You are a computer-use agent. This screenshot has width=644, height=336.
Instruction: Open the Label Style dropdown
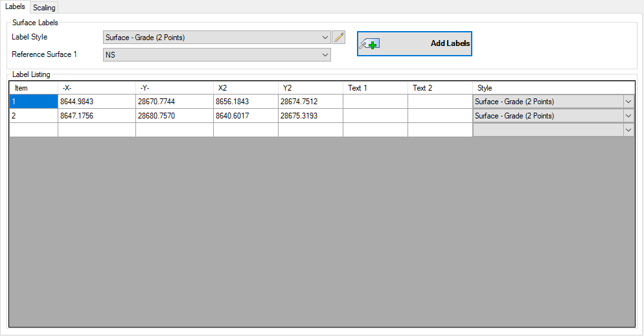pos(325,38)
